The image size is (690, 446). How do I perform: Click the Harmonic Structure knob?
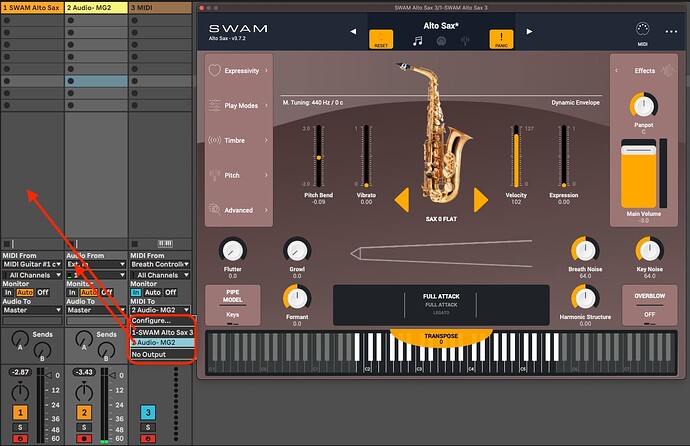585,298
